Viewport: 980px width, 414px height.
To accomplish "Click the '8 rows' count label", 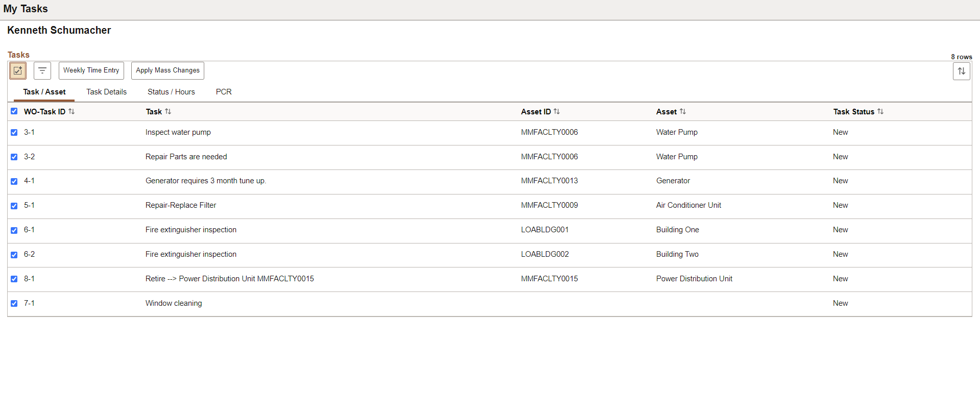I will pos(961,57).
